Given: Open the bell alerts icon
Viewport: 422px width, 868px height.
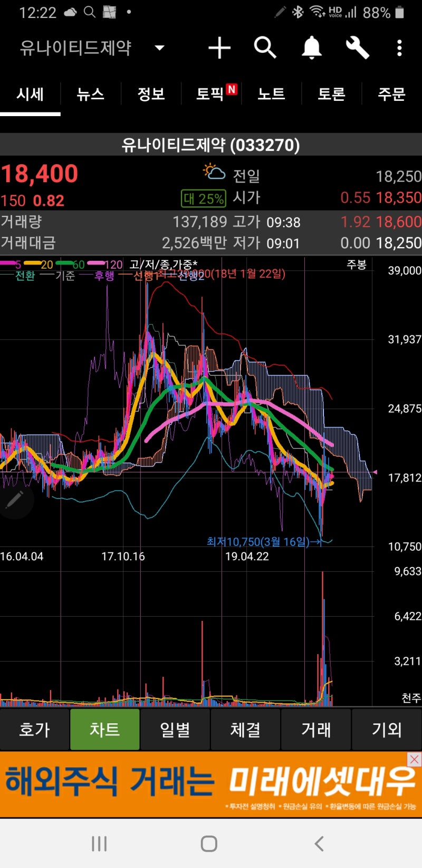Looking at the screenshot, I should pyautogui.click(x=311, y=48).
